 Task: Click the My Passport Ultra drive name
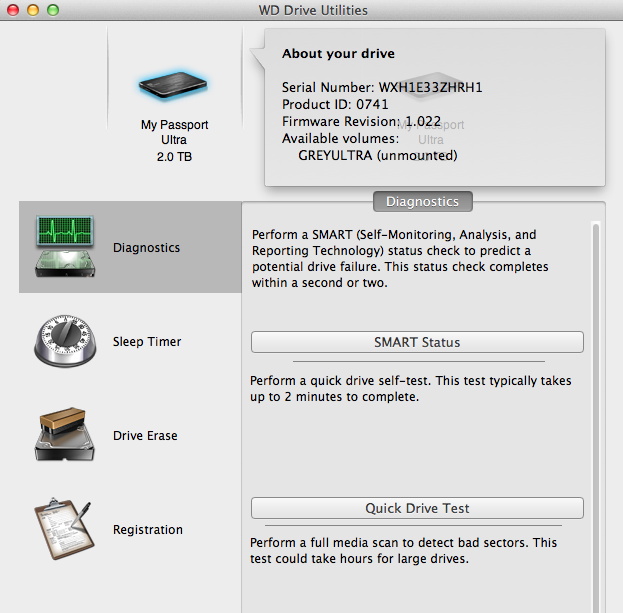click(x=174, y=132)
